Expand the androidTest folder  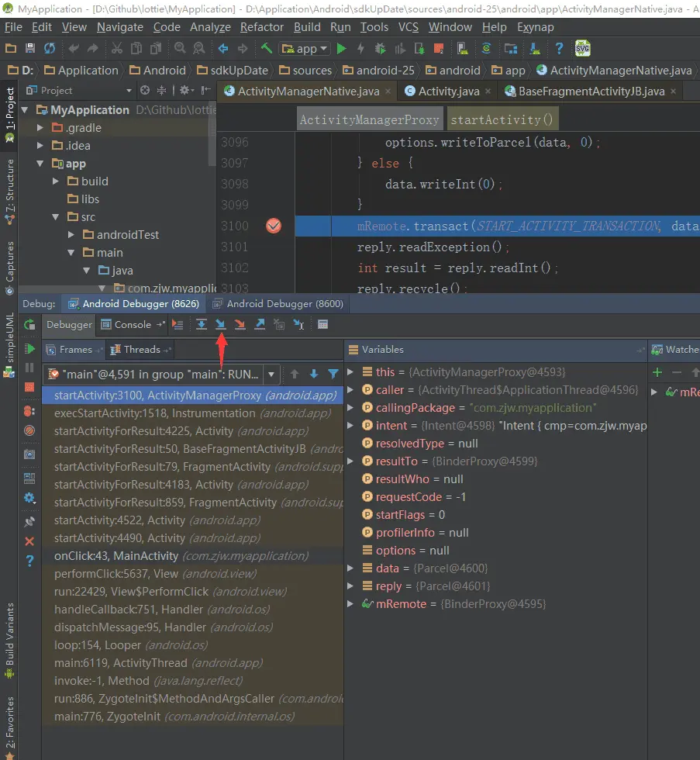coord(71,234)
